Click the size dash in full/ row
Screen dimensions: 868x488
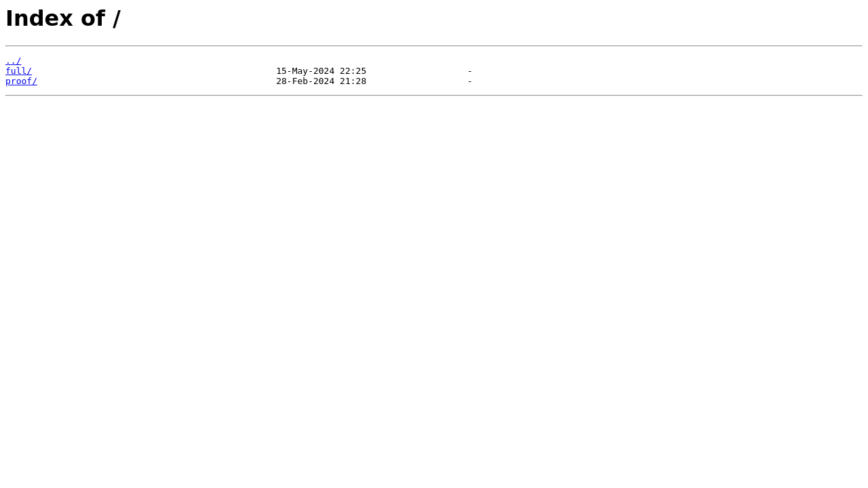[470, 71]
